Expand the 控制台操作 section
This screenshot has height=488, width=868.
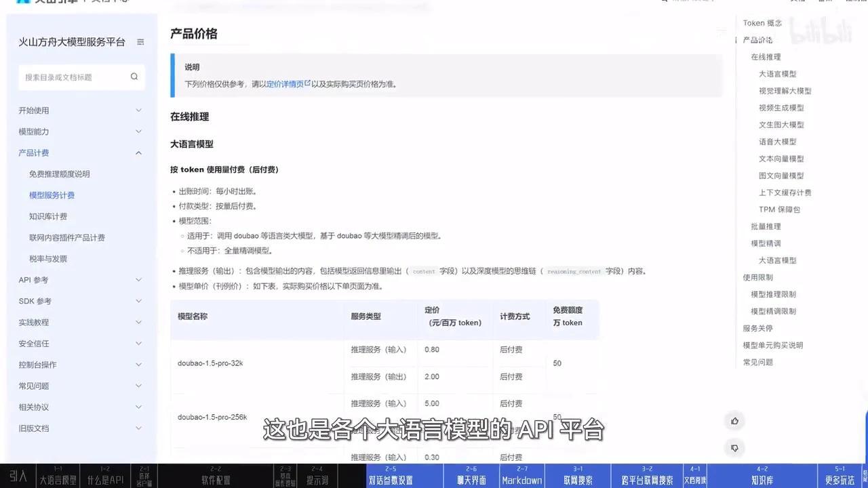click(81, 365)
